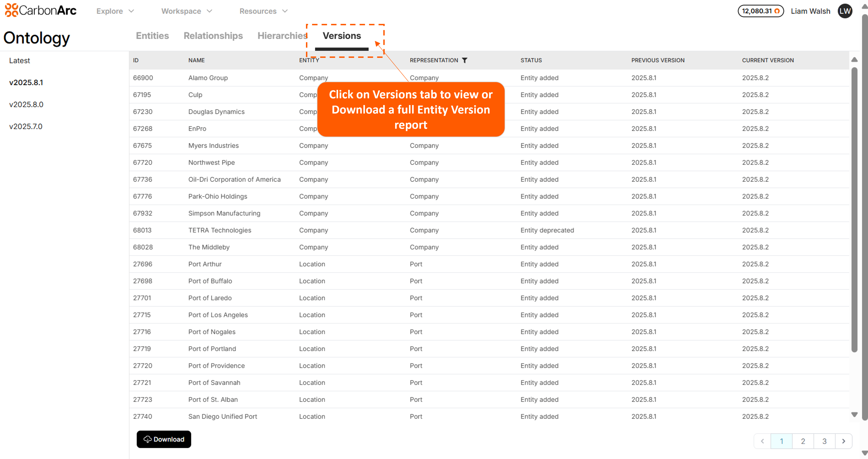Jump to page 3 of results
Image resolution: width=868 pixels, height=459 pixels.
coord(824,441)
